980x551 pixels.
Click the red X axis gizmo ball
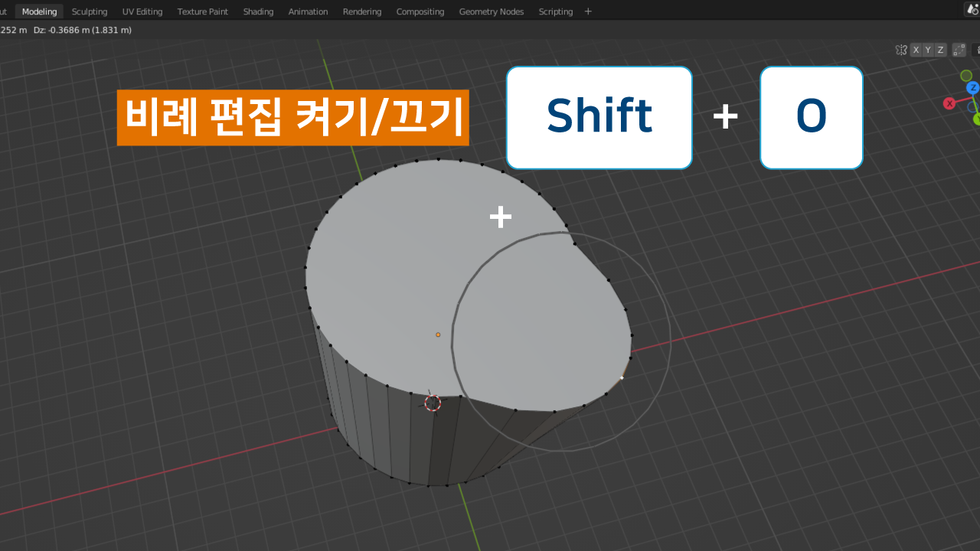(949, 103)
